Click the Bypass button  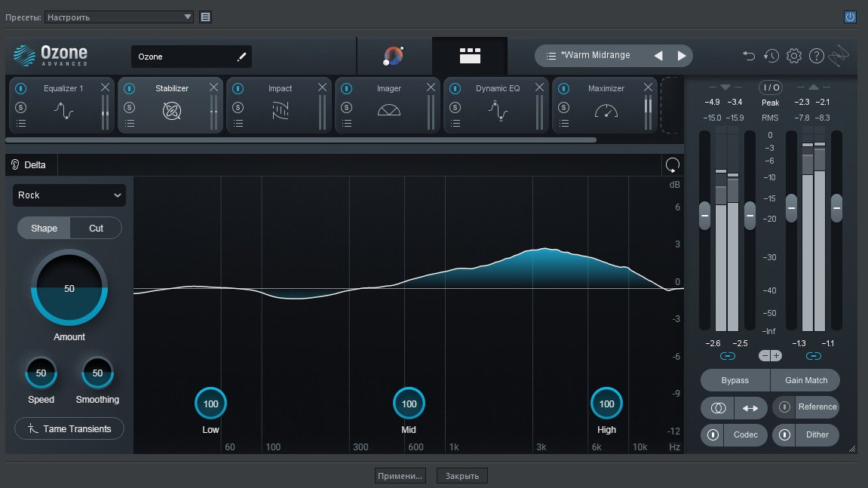point(735,381)
